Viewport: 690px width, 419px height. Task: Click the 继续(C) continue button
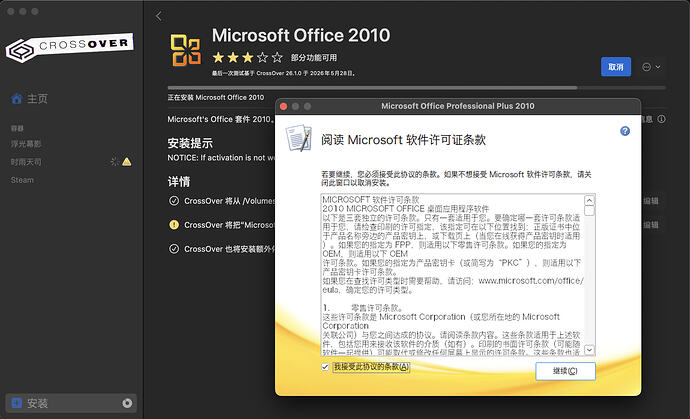pyautogui.click(x=565, y=371)
